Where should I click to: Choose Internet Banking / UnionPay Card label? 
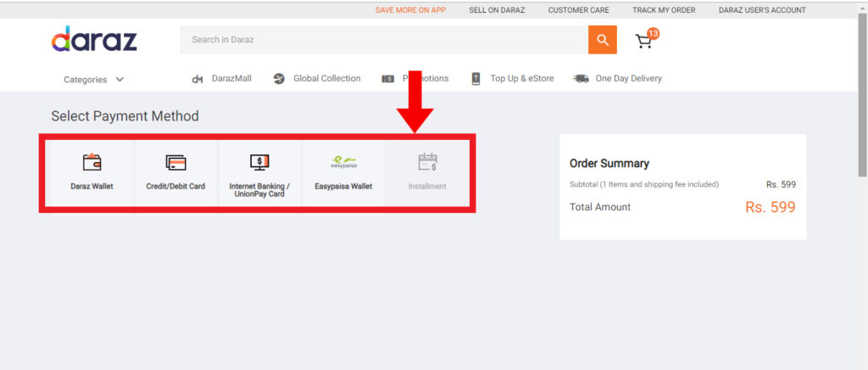click(x=259, y=190)
